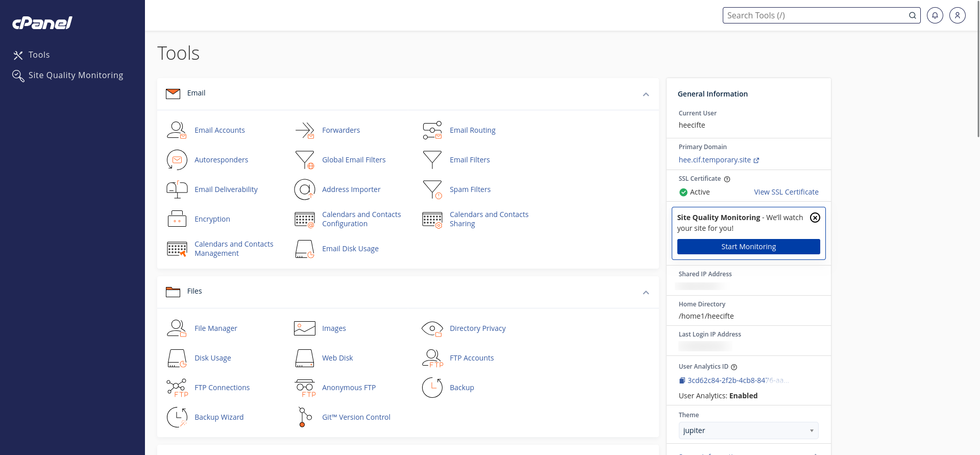The width and height of the screenshot is (980, 455).
Task: Click Calendars and Contacts Sharing icon
Action: [432, 220]
